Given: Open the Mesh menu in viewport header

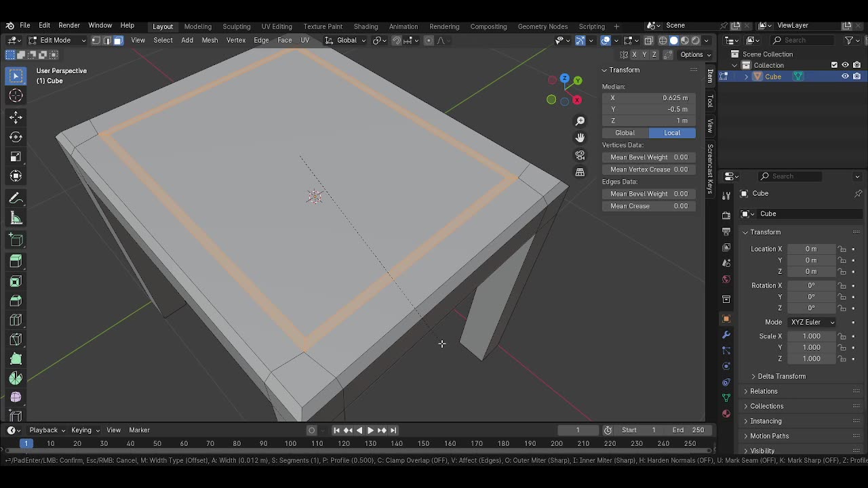Looking at the screenshot, I should [x=210, y=41].
